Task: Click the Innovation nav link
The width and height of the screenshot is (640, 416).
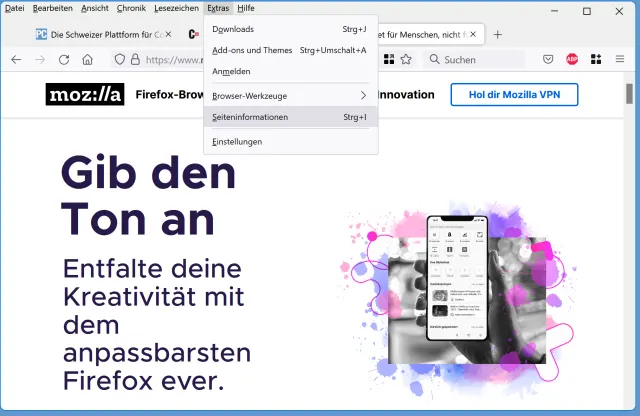Action: coord(406,95)
